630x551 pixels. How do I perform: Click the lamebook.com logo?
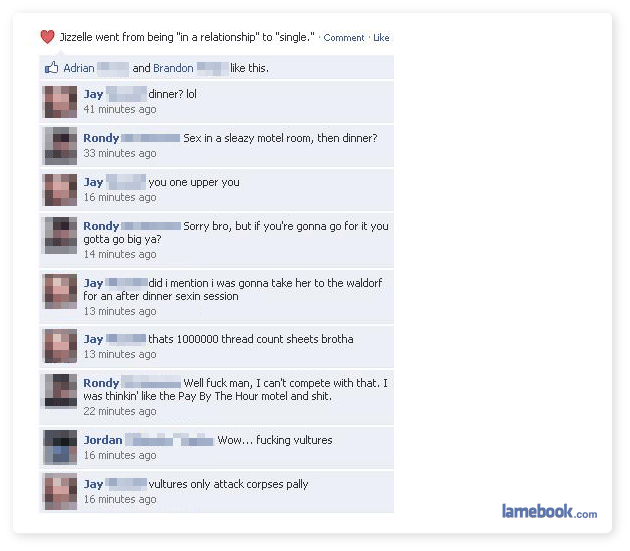pyautogui.click(x=549, y=511)
